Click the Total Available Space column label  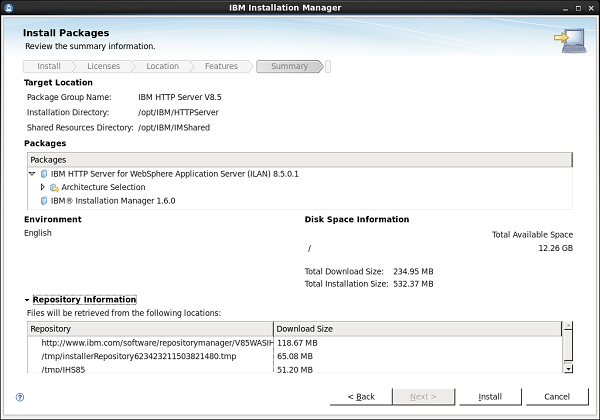tap(532, 234)
